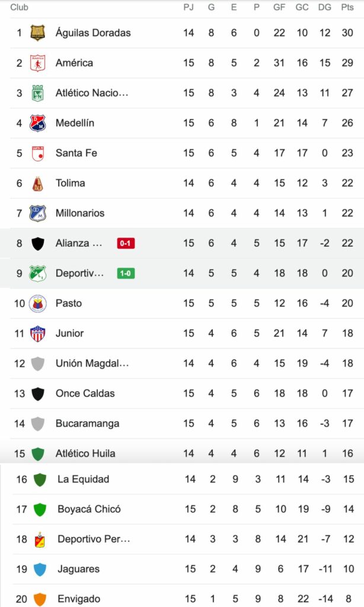
Task: Click the Pasto club emblem
Action: pos(38,303)
